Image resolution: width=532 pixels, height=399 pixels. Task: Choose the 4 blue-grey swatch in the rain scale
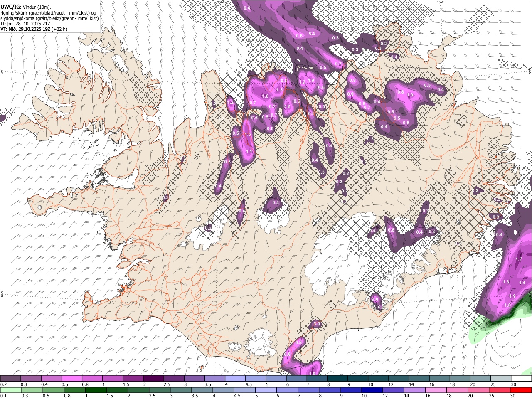pos(223,390)
